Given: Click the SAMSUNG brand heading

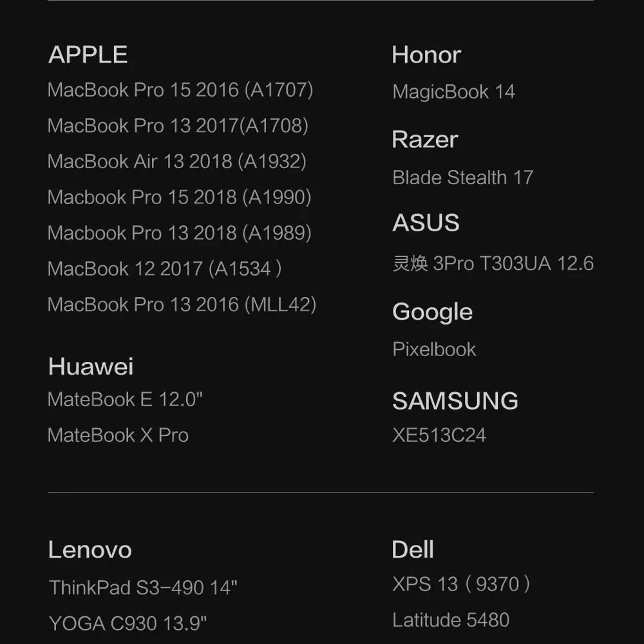Looking at the screenshot, I should (x=455, y=401).
